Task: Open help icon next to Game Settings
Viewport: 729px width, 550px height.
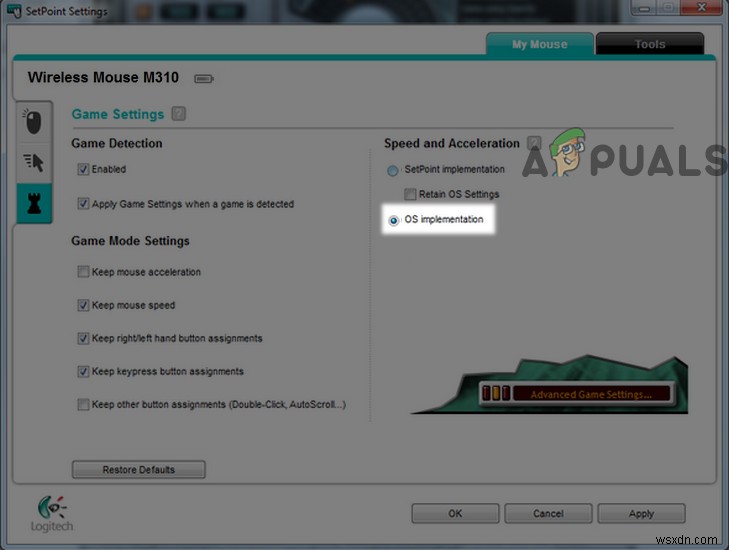Action: tap(179, 114)
